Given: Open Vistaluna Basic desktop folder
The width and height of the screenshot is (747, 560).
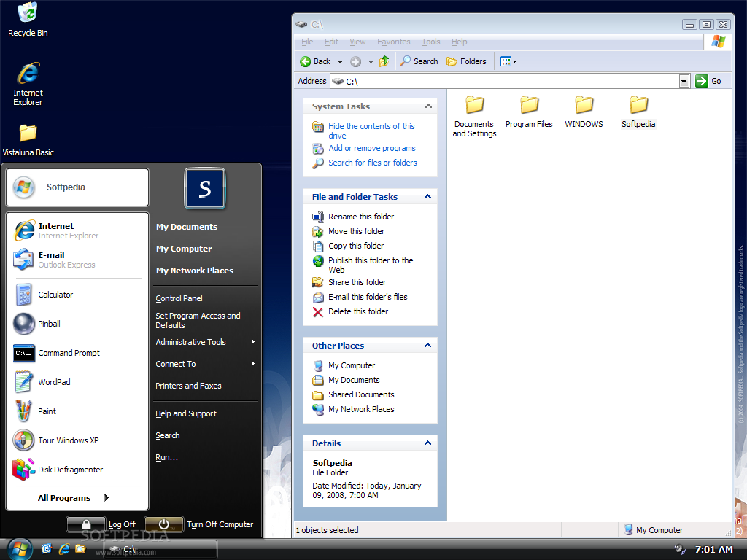Looking at the screenshot, I should [28, 140].
